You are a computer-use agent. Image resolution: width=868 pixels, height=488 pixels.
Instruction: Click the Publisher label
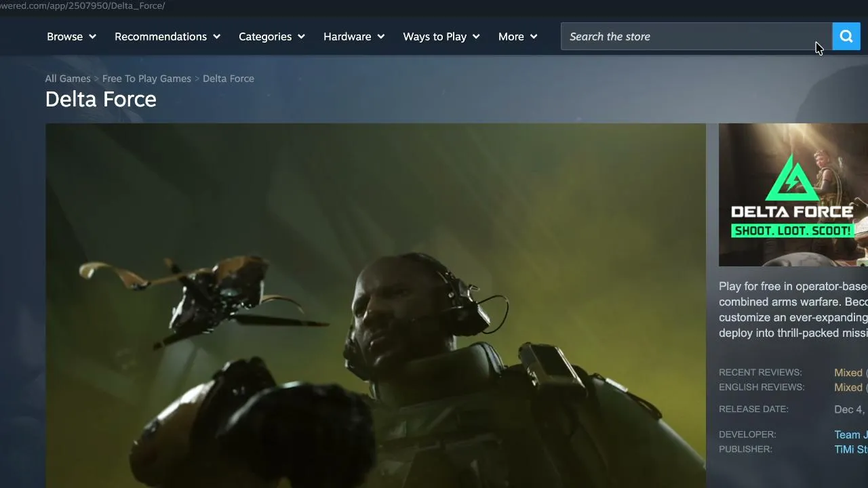coord(745,449)
